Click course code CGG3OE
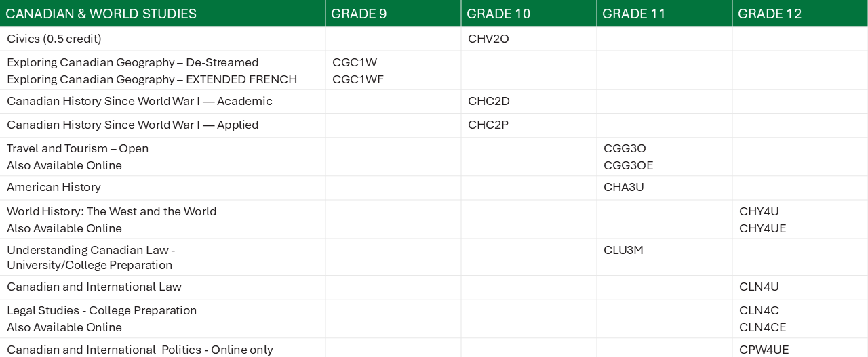 (x=629, y=165)
